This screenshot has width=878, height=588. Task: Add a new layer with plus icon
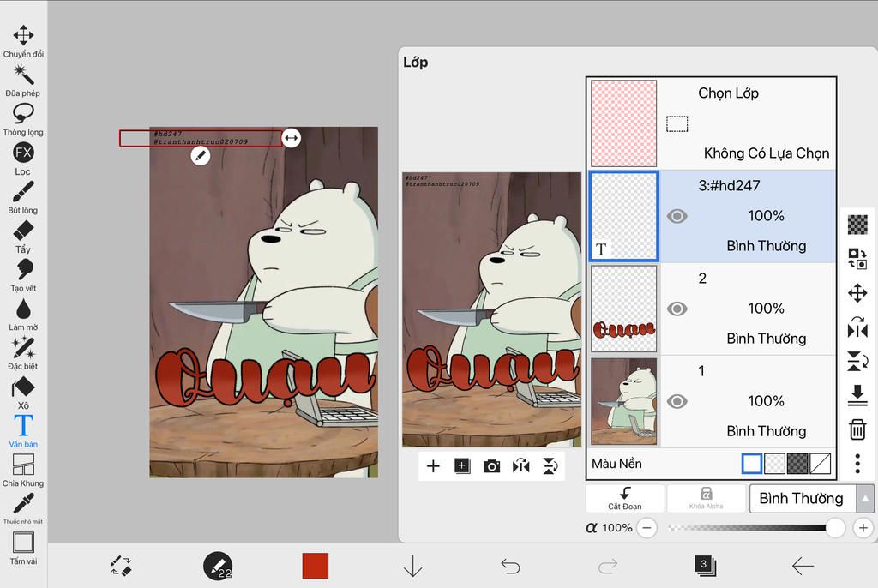[x=433, y=466]
